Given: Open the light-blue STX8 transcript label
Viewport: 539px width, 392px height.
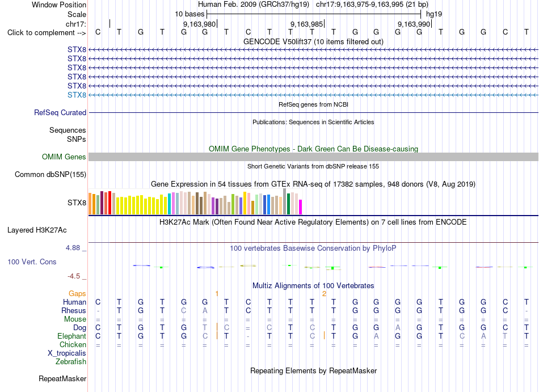Looking at the screenshot, I should [x=77, y=95].
